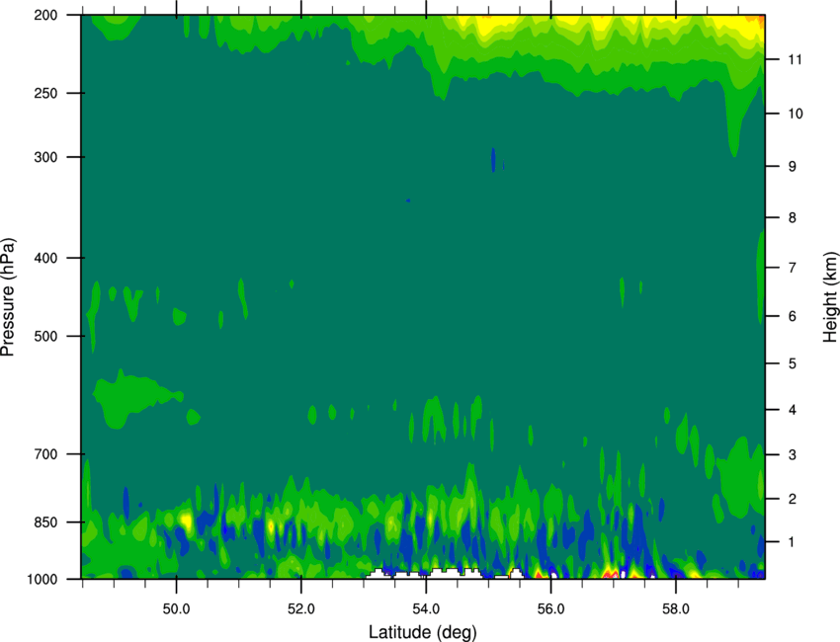Image resolution: width=840 pixels, height=642 pixels.
Task: Click the 9 km height tick label
Action: 793,167
